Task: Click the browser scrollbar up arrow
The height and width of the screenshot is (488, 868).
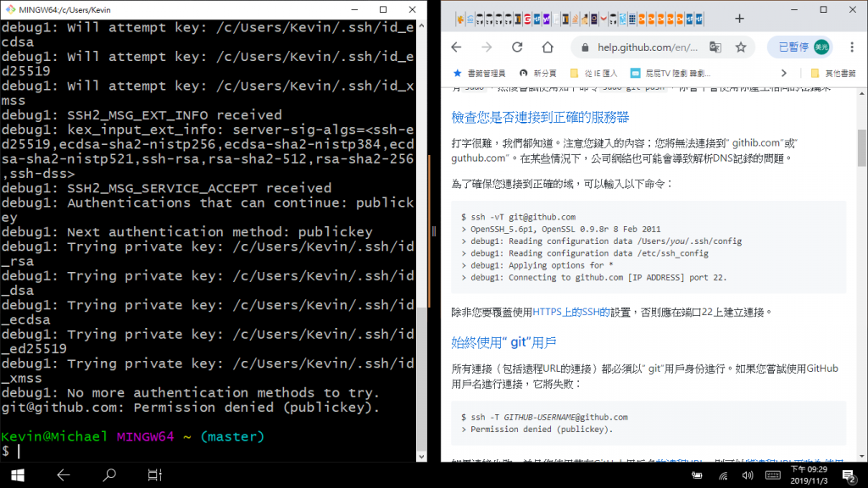Action: pos(862,92)
